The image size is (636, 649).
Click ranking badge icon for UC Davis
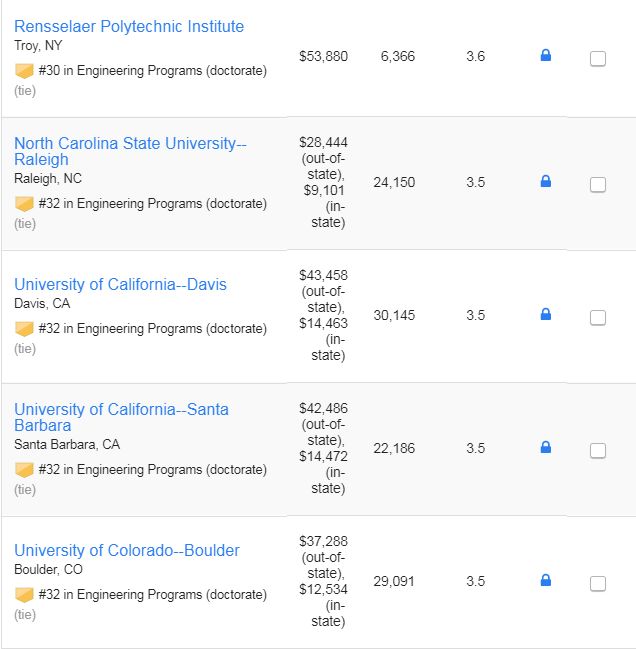(24, 329)
